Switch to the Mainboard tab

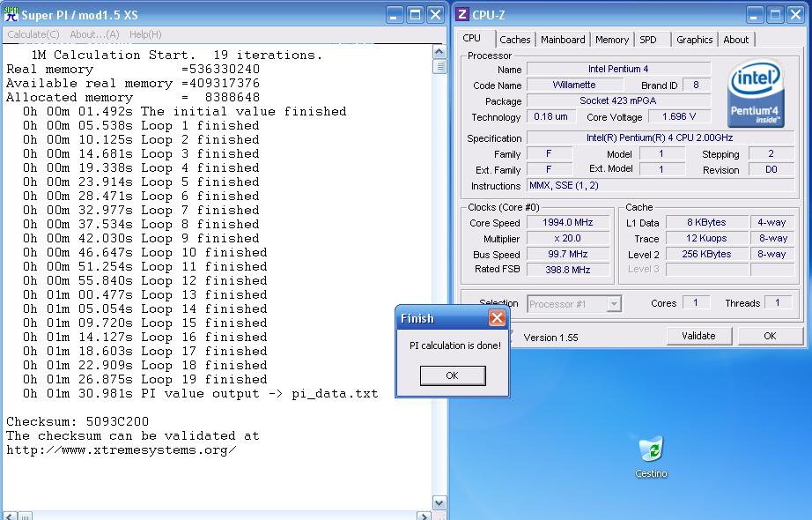pos(563,40)
